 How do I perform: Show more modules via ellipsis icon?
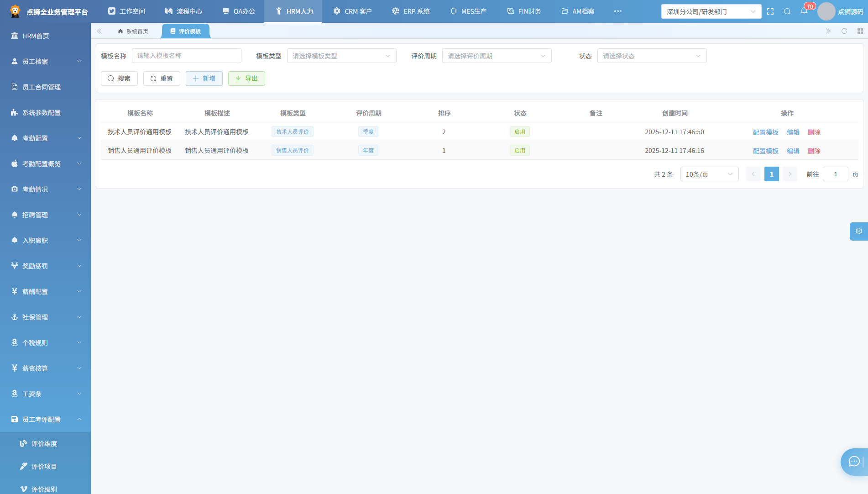pos(618,11)
